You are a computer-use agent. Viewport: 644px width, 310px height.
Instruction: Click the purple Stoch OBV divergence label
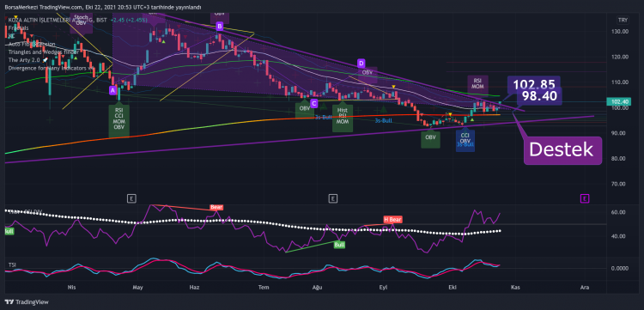pyautogui.click(x=82, y=24)
